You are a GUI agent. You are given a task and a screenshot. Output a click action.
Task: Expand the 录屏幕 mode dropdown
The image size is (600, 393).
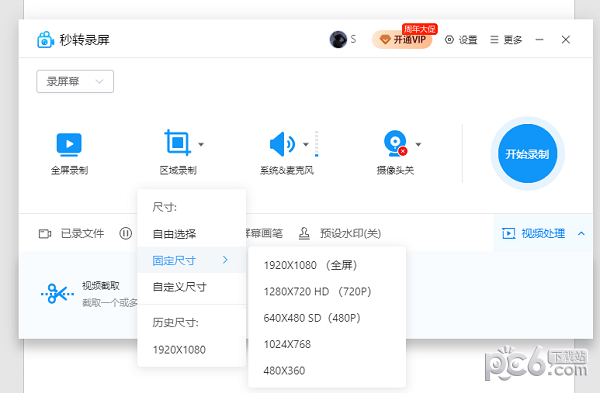pos(75,81)
